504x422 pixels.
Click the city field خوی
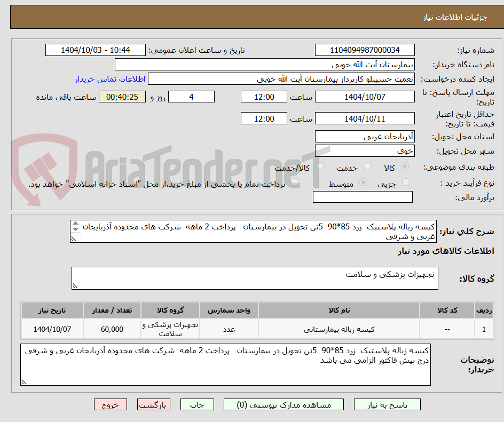365,151
